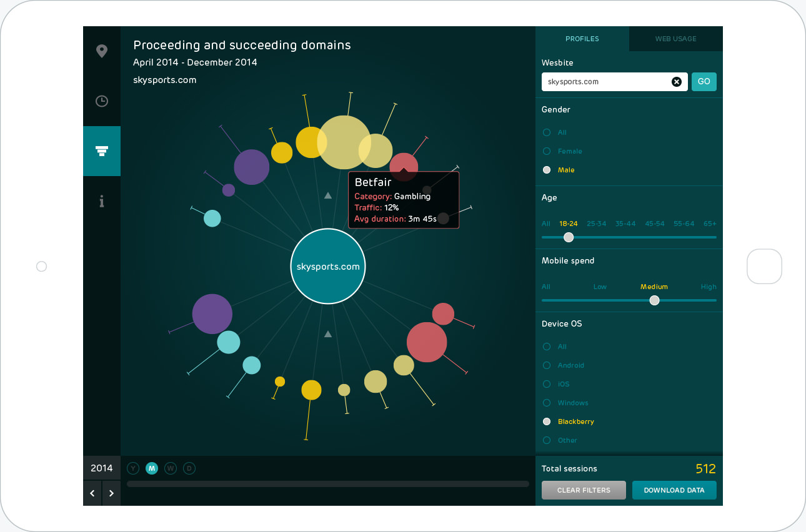Switch timeline to monthly (M) view
The height and width of the screenshot is (532, 806).
152,468
